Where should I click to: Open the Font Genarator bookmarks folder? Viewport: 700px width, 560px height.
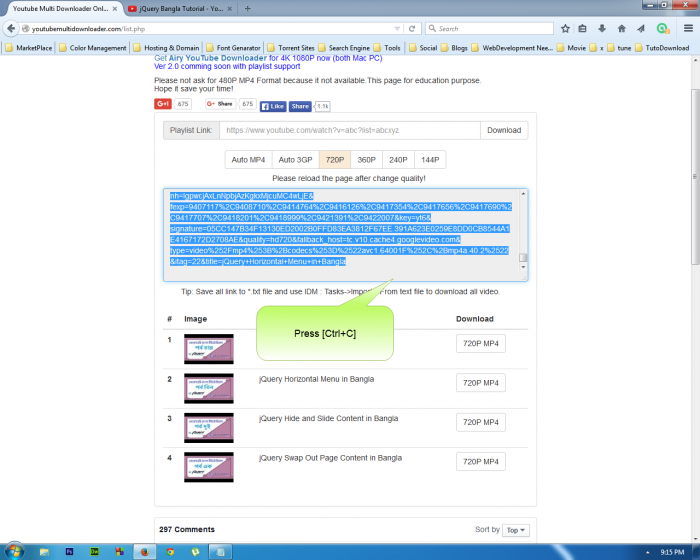(x=233, y=48)
